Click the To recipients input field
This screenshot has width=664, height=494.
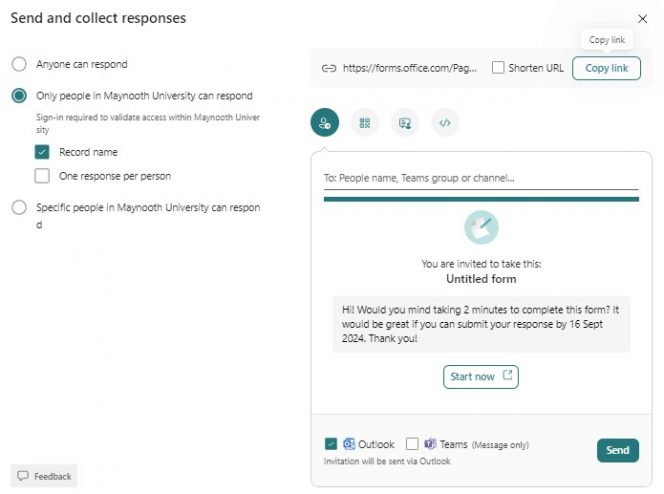click(480, 178)
